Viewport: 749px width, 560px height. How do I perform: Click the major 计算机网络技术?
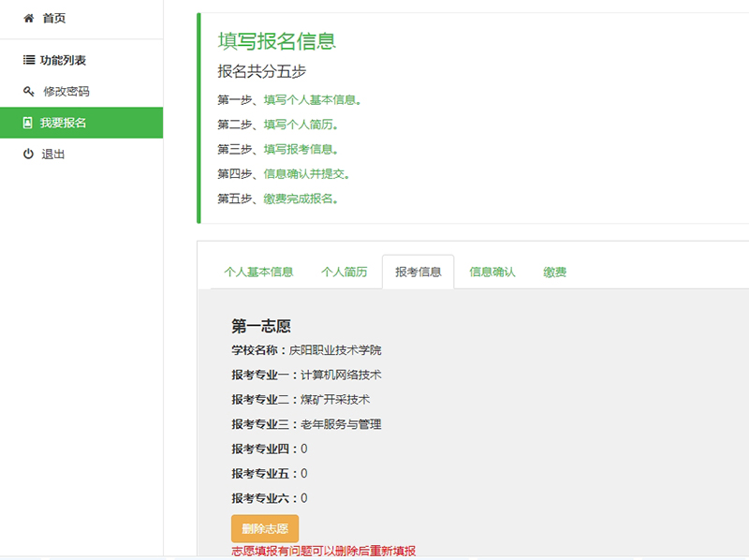[341, 376]
